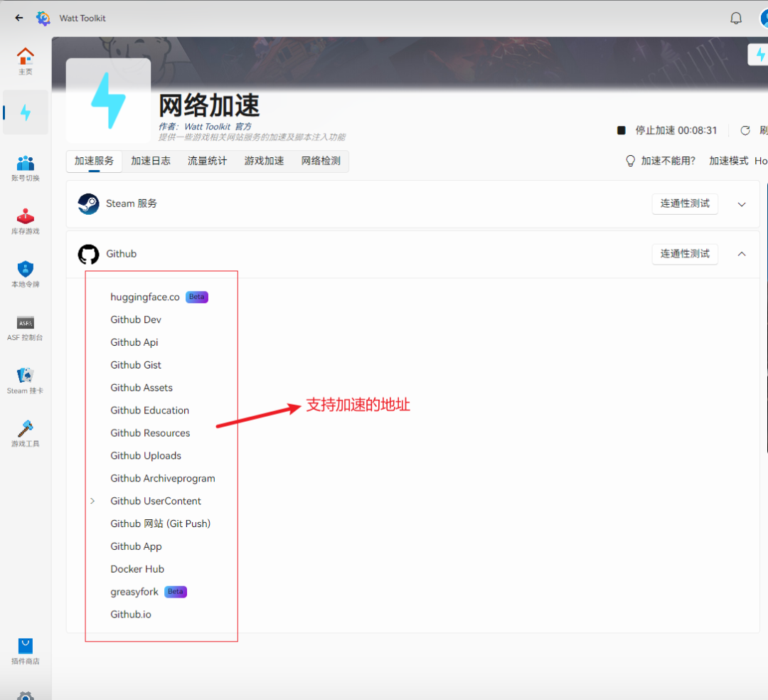The height and width of the screenshot is (700, 768).
Task: Click the Beta badge next to huggingface.co
Action: click(197, 297)
